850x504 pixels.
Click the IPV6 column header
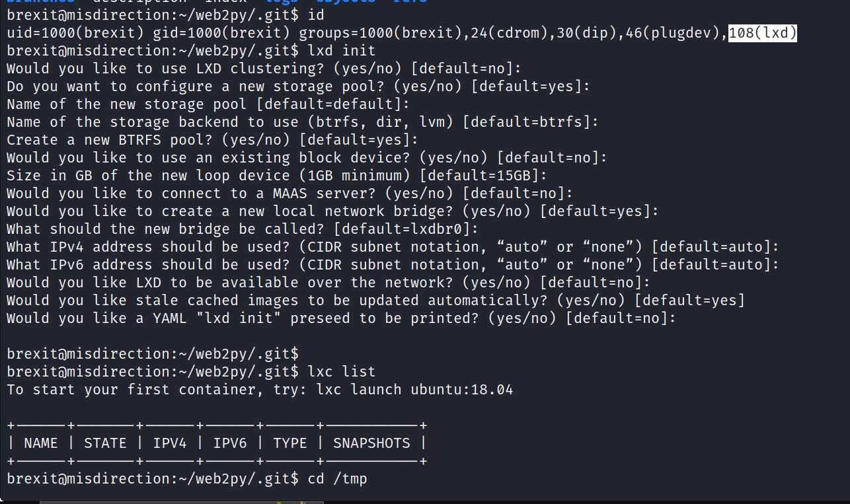230,443
